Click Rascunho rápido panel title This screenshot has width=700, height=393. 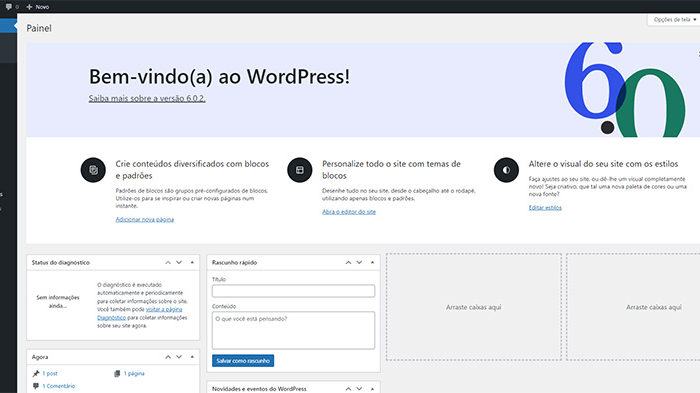[234, 263]
